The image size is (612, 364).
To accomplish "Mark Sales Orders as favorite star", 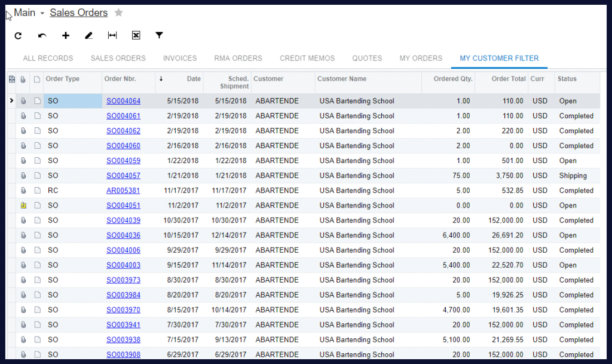I will (119, 13).
